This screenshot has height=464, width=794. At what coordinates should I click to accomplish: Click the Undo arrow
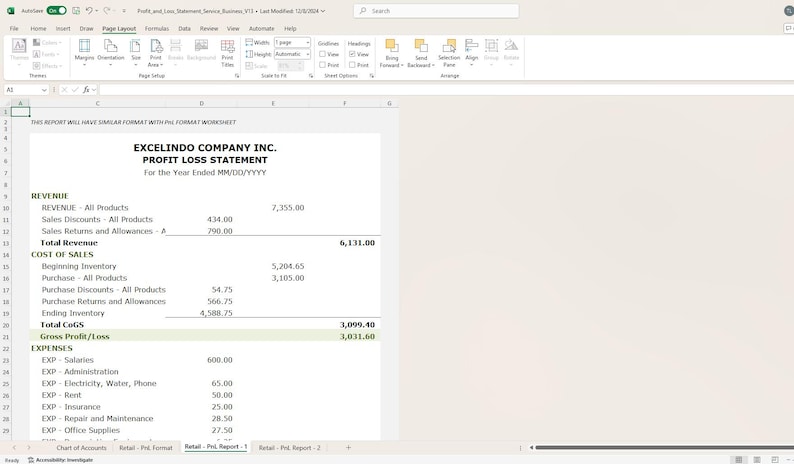(89, 11)
